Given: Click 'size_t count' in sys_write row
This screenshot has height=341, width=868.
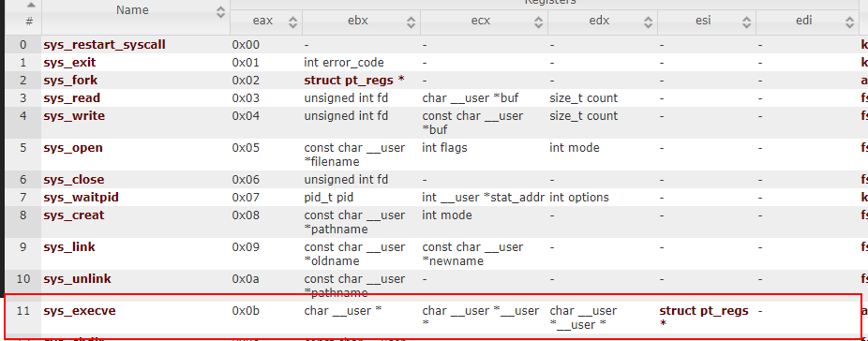Looking at the screenshot, I should [x=583, y=116].
